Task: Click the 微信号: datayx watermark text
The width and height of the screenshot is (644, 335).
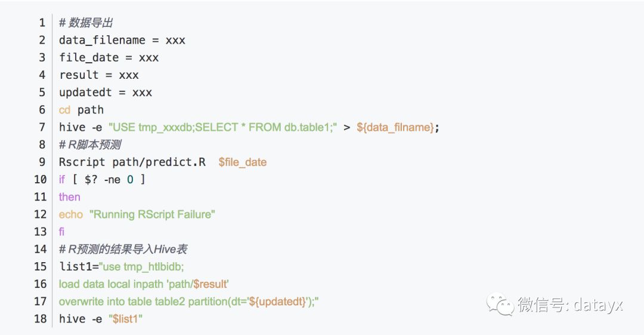Action: 569,305
